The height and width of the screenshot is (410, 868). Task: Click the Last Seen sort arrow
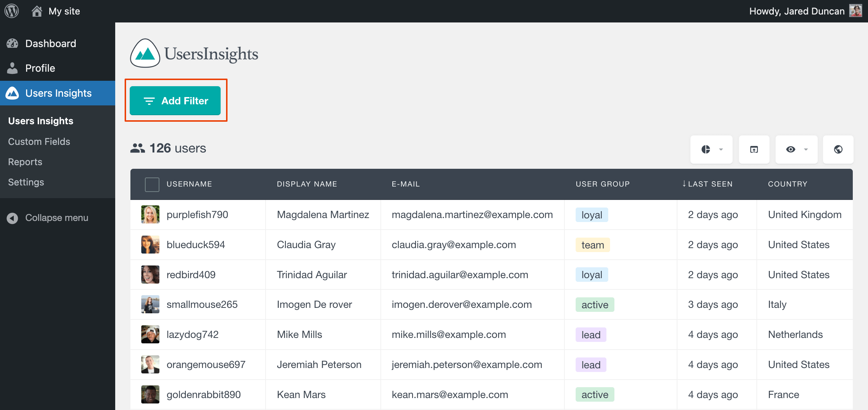pos(684,184)
